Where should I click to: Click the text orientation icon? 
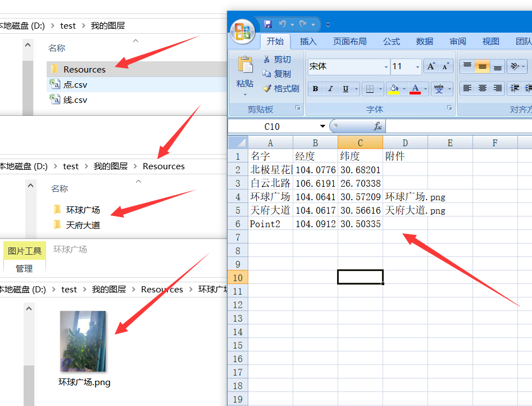515,66
